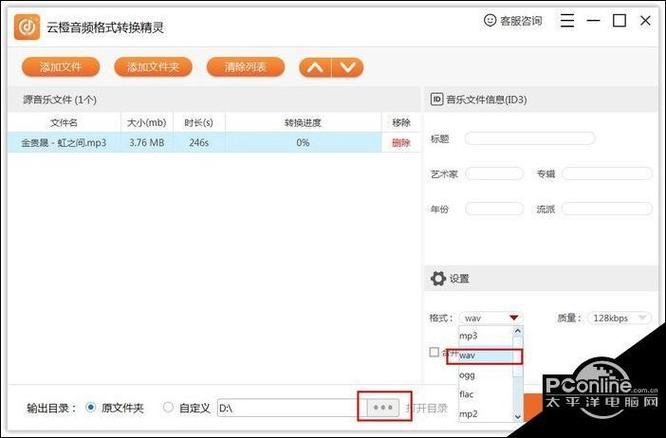
Task: Click the 转换进度 column header
Action: [x=303, y=123]
